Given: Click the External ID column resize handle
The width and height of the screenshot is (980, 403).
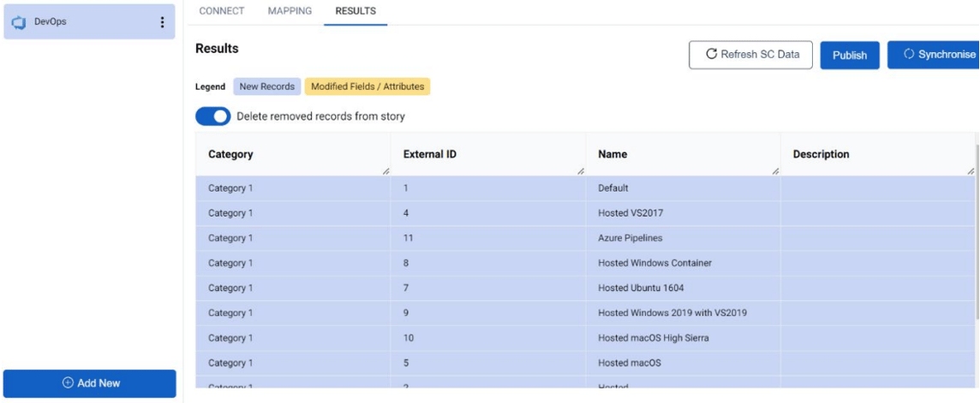Looking at the screenshot, I should coord(581,172).
